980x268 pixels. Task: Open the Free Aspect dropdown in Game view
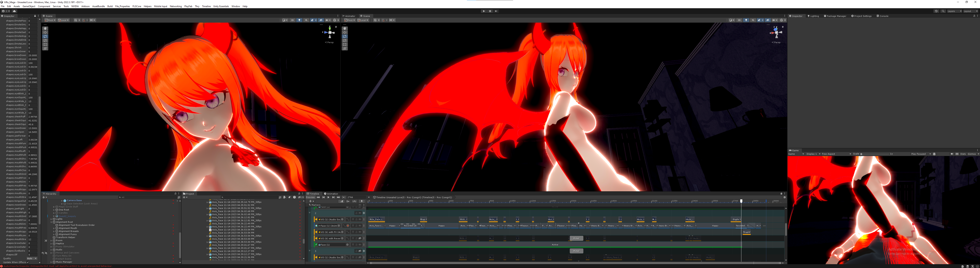(x=837, y=154)
